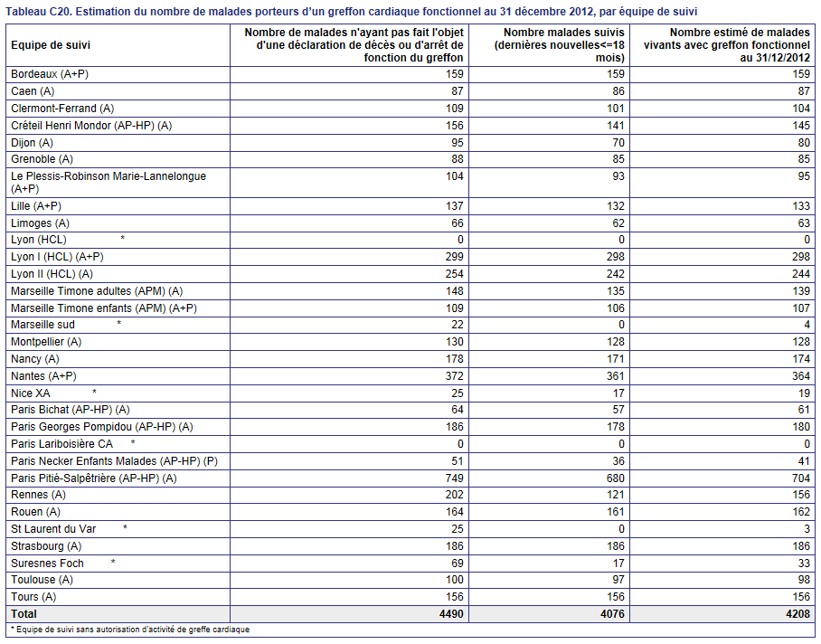This screenshot has width=821, height=644.
Task: Click value 19 in Nice XA row
Action: click(x=804, y=393)
